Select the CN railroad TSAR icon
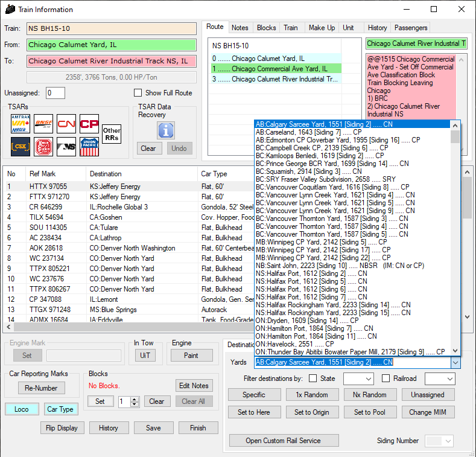 point(66,124)
